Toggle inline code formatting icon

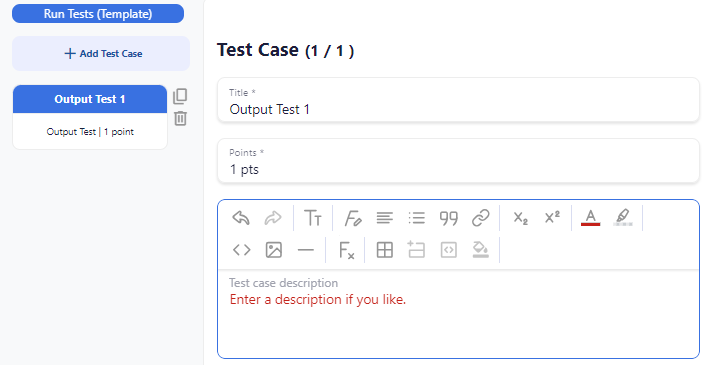click(242, 250)
